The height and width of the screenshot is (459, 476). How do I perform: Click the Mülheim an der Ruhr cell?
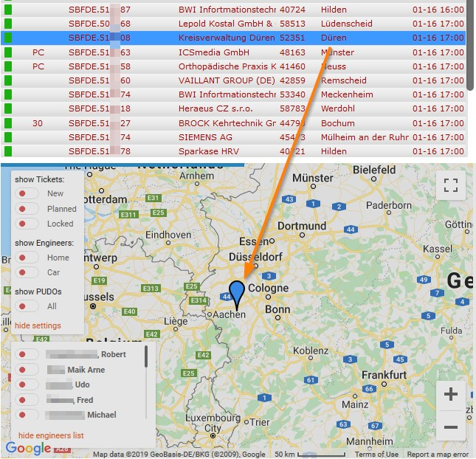coord(365,137)
